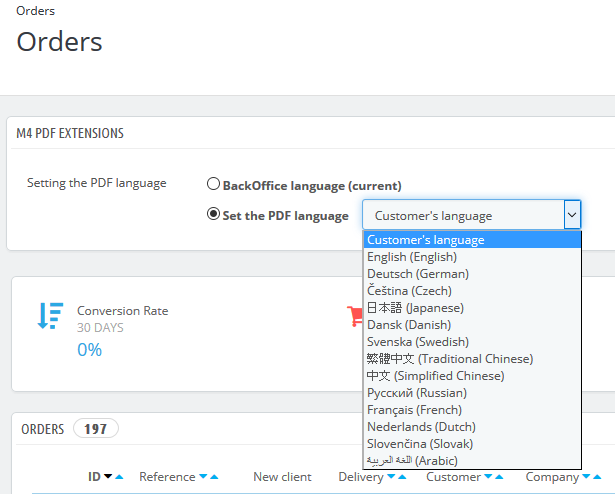Select Set the PDF language radio button
The height and width of the screenshot is (494, 615).
coord(213,214)
